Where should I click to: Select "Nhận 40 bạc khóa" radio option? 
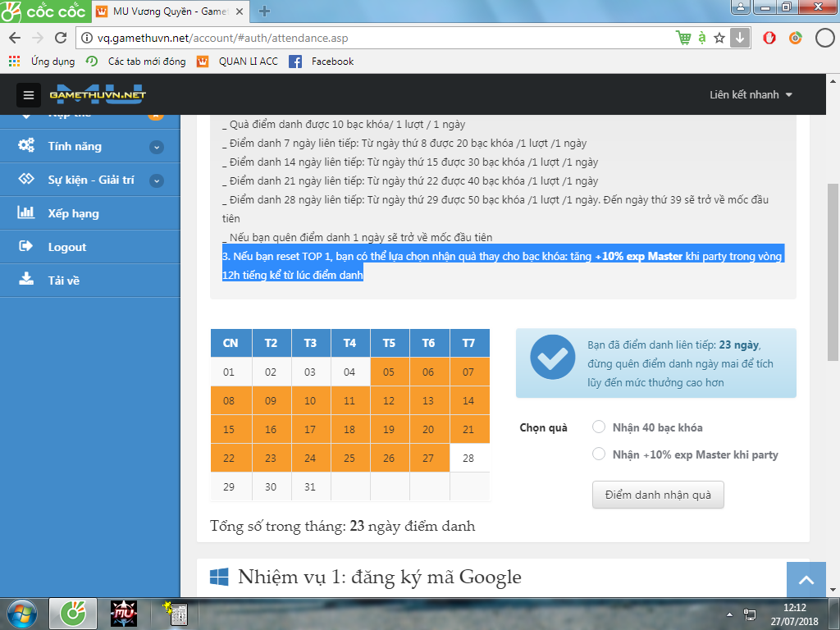(x=599, y=427)
